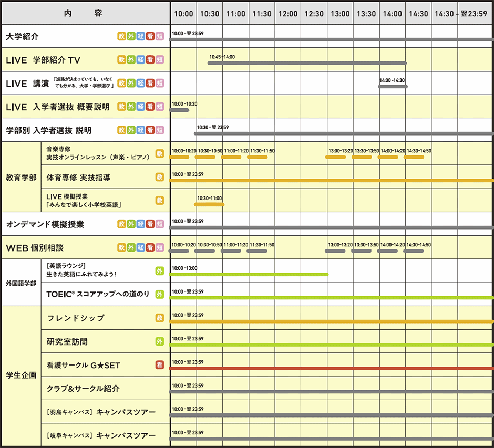Click the 外 badge beside 研究室訪問
Screen dimensions: 494x448
[x=160, y=341]
